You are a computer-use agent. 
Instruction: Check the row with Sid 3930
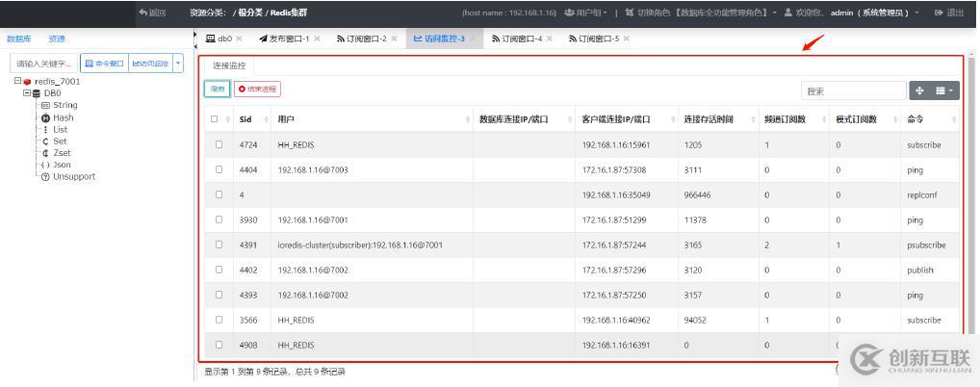(x=219, y=219)
